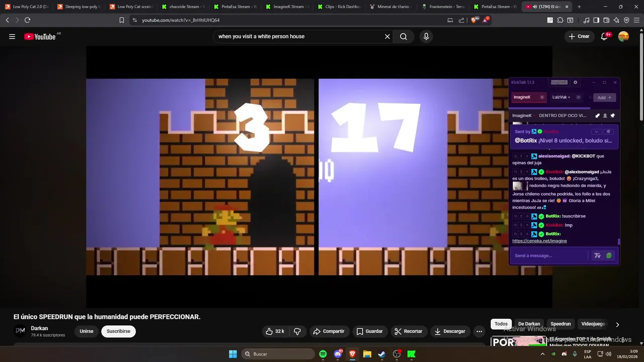Click the Recortar clip button
644x362 pixels.
[408, 331]
